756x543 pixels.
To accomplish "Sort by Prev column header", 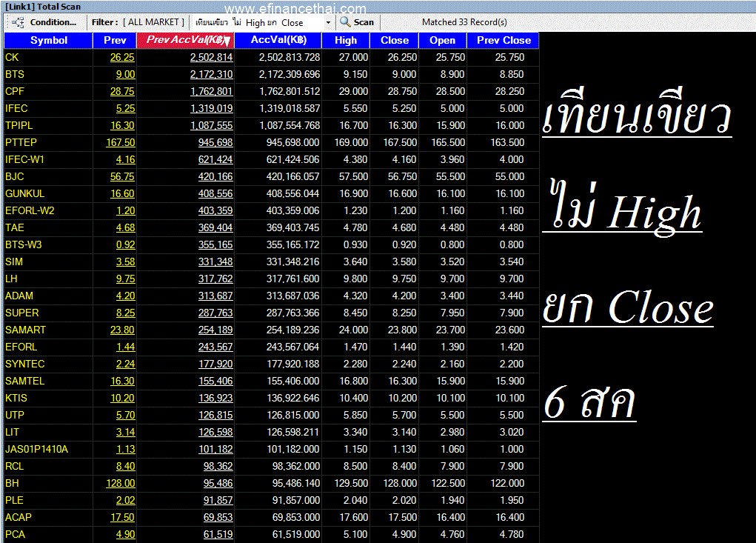I will tap(115, 41).
